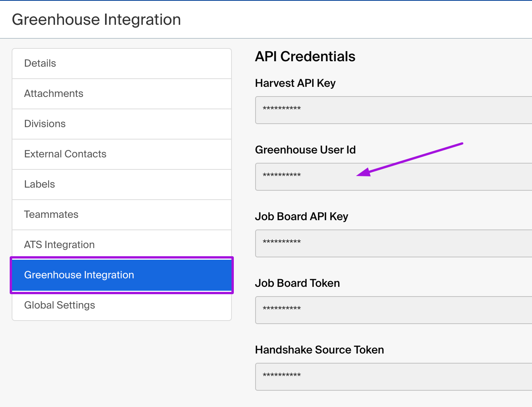Open Global Settings in sidebar
Viewport: 532px width, 407px height.
tap(122, 305)
